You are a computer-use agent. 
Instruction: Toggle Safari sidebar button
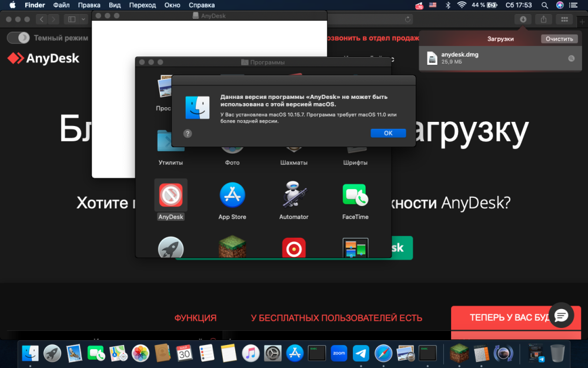[x=72, y=19]
